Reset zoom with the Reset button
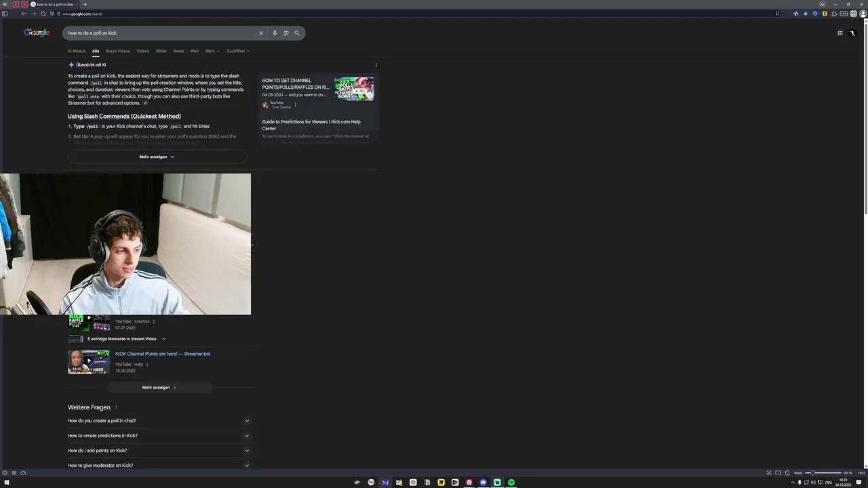Image resolution: width=868 pixels, height=488 pixels. [x=798, y=473]
